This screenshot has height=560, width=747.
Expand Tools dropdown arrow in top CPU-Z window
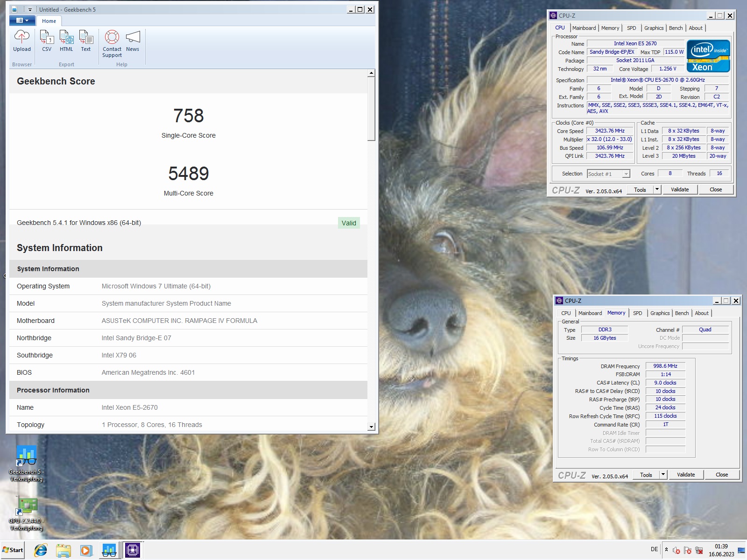(657, 189)
